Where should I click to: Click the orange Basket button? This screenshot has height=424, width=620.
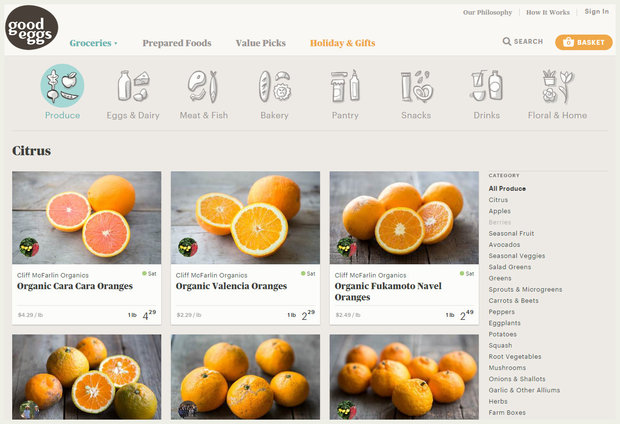coord(584,42)
